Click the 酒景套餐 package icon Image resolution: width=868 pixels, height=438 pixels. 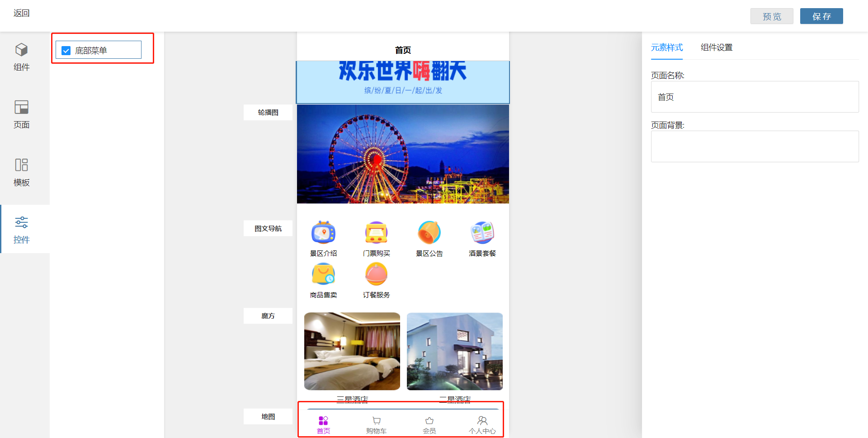pos(482,233)
